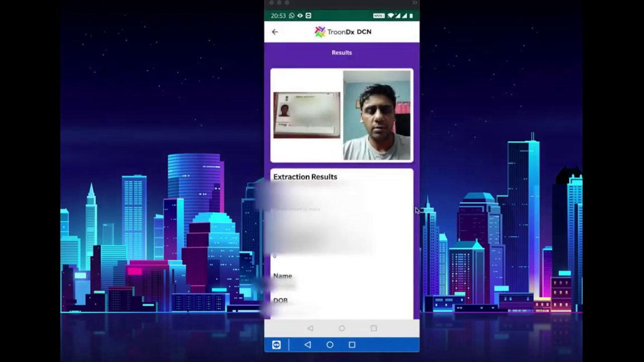The width and height of the screenshot is (644, 362).
Task: Click the grey Android back triangle
Action: pos(310,328)
